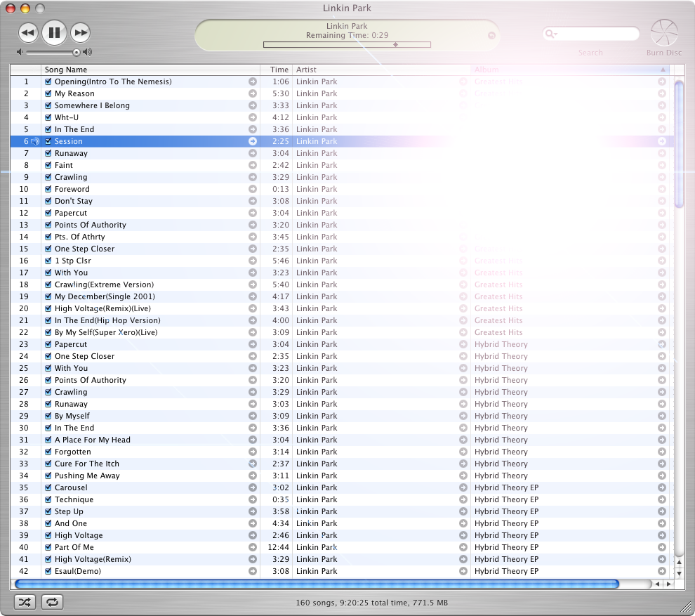Click the album arrow in Cure For The Itch row

(662, 464)
